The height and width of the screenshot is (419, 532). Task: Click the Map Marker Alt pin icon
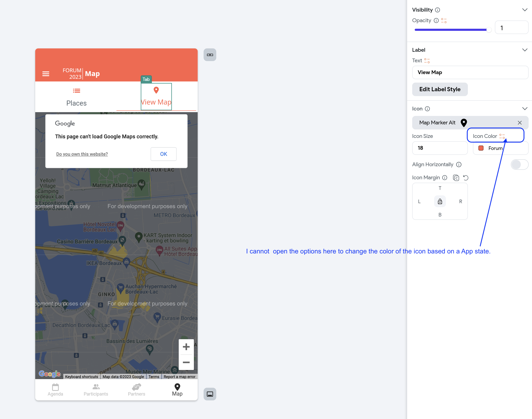(464, 123)
